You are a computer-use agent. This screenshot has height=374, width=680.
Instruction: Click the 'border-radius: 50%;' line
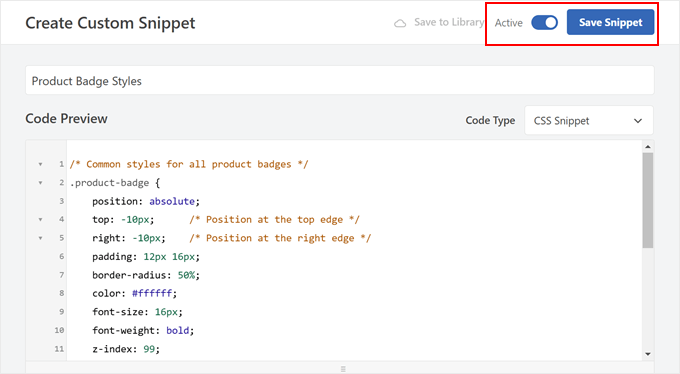coord(146,275)
